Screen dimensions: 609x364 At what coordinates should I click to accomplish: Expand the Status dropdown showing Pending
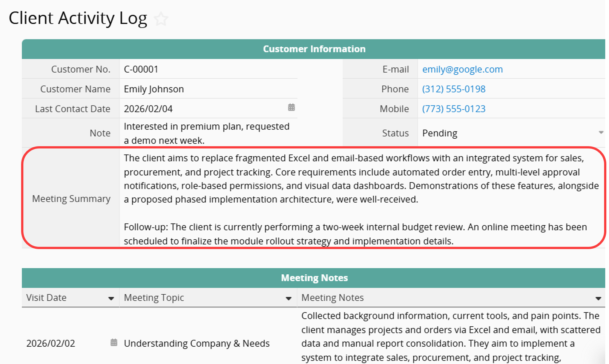pos(601,133)
